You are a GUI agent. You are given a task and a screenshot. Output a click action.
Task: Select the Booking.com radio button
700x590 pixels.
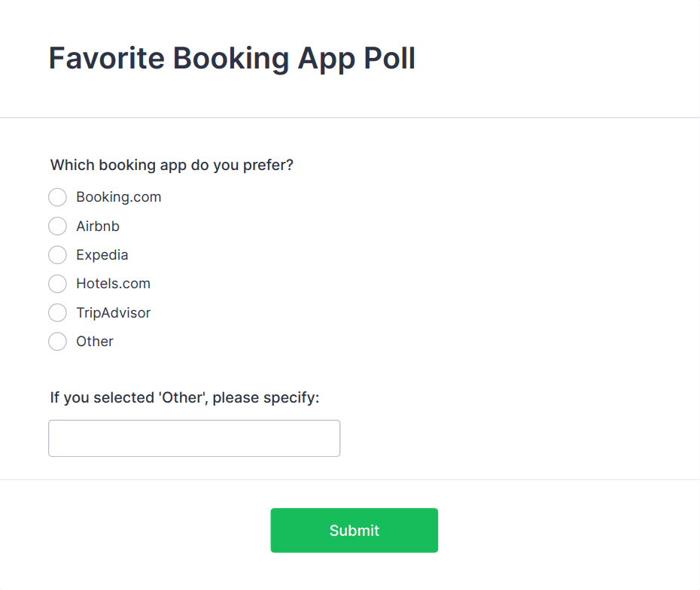57,197
